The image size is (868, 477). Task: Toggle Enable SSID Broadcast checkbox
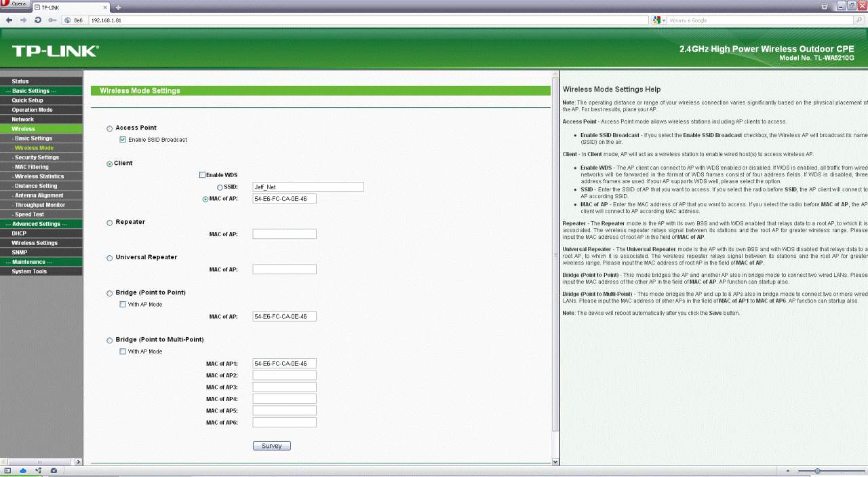123,140
